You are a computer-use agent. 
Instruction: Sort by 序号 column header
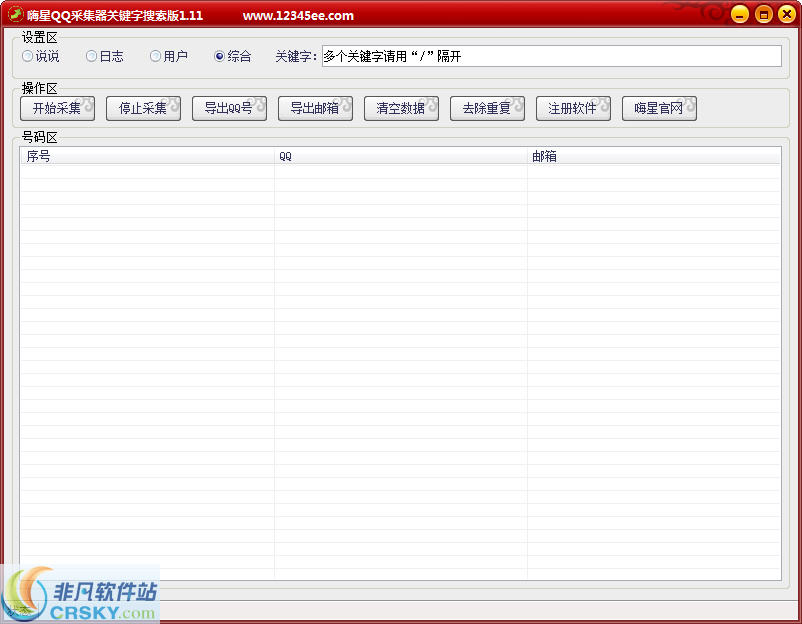point(147,157)
